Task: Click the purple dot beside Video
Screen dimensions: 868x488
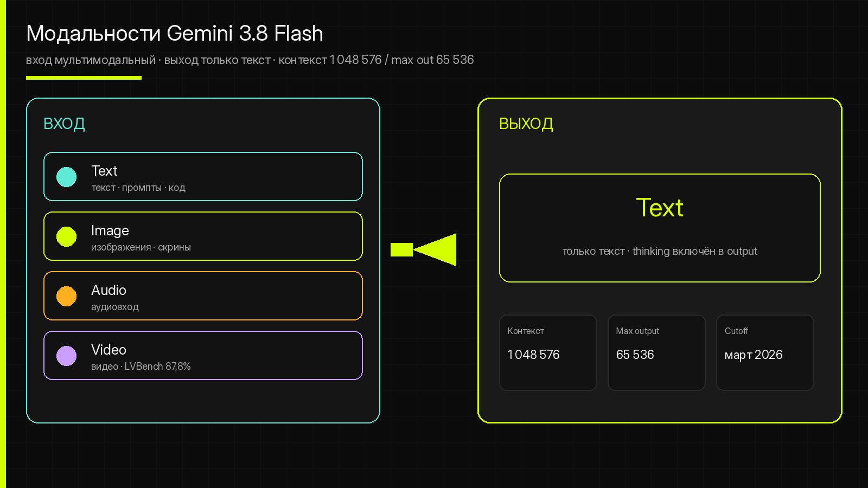Action: [x=67, y=356]
